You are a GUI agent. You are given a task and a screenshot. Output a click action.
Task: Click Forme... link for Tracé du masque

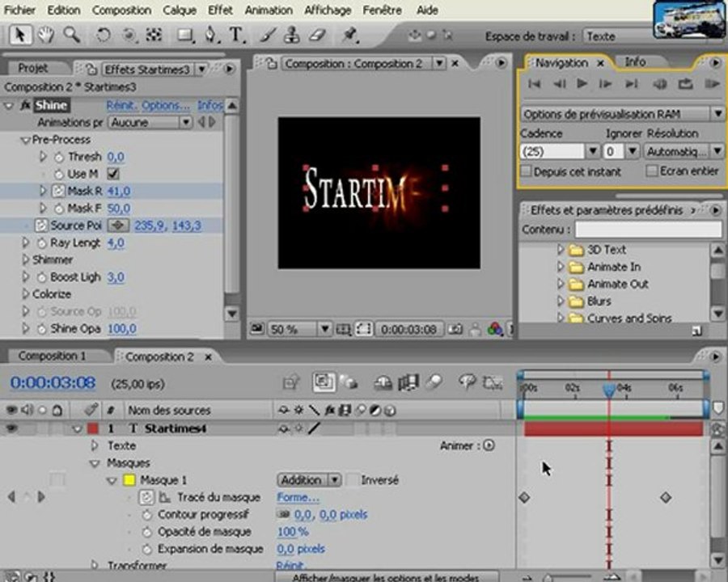(x=298, y=497)
